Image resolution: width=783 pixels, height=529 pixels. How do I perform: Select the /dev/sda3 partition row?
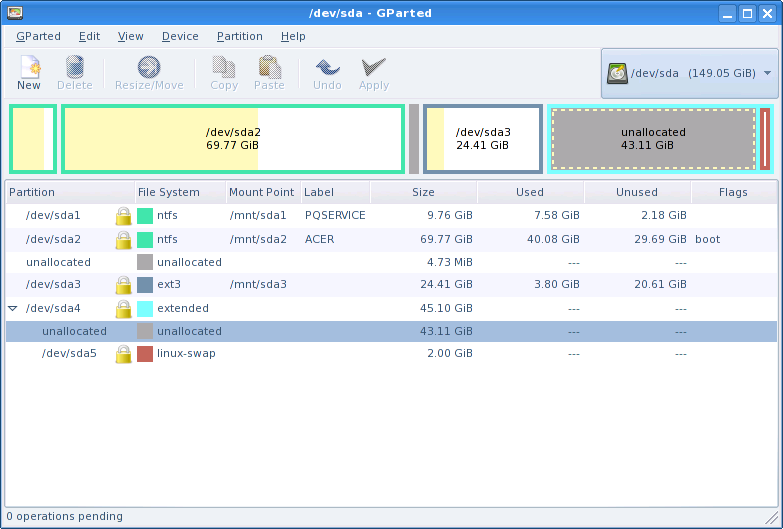[391, 285]
